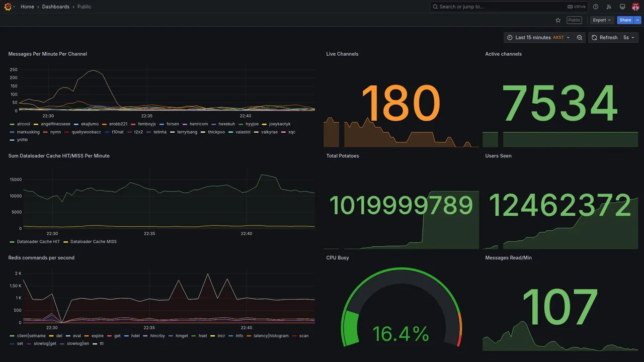Toggle forsen series in legend
The image size is (644, 362).
click(173, 124)
